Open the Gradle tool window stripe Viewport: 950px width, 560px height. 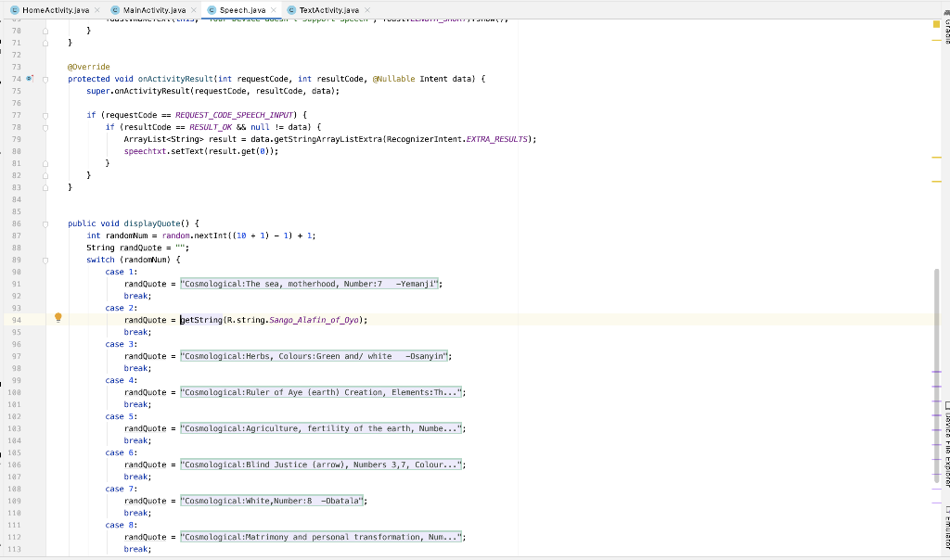pos(944,30)
